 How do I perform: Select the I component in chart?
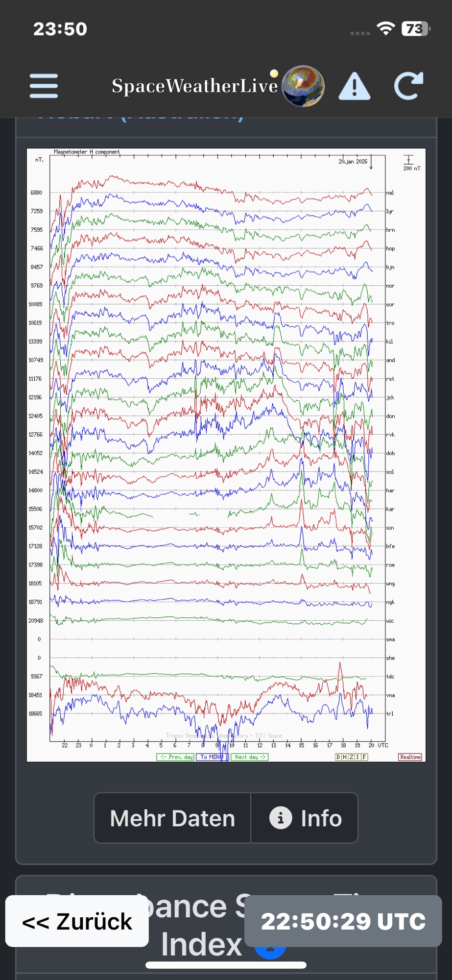357,757
